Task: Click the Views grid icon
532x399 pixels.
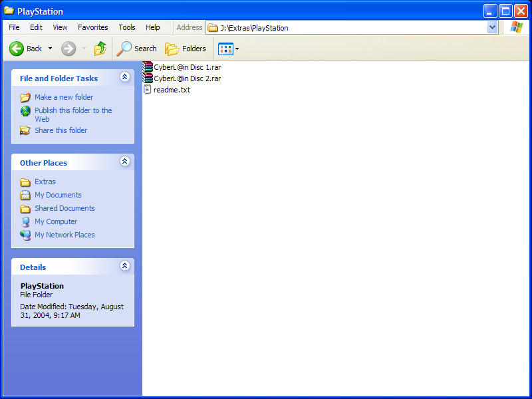Action: [225, 49]
